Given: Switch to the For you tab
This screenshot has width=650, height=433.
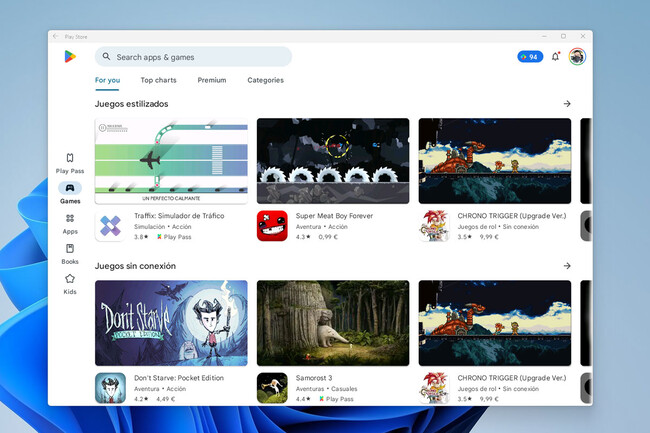Looking at the screenshot, I should pyautogui.click(x=107, y=80).
